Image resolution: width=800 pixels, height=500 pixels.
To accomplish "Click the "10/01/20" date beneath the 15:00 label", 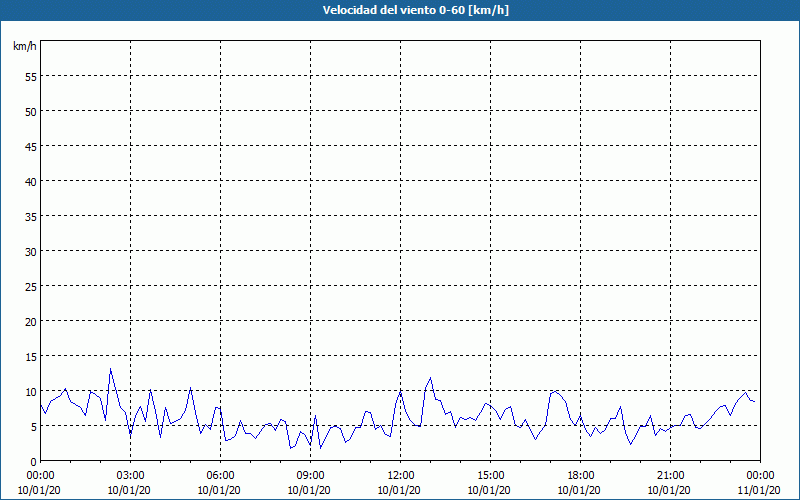I will click(489, 490).
